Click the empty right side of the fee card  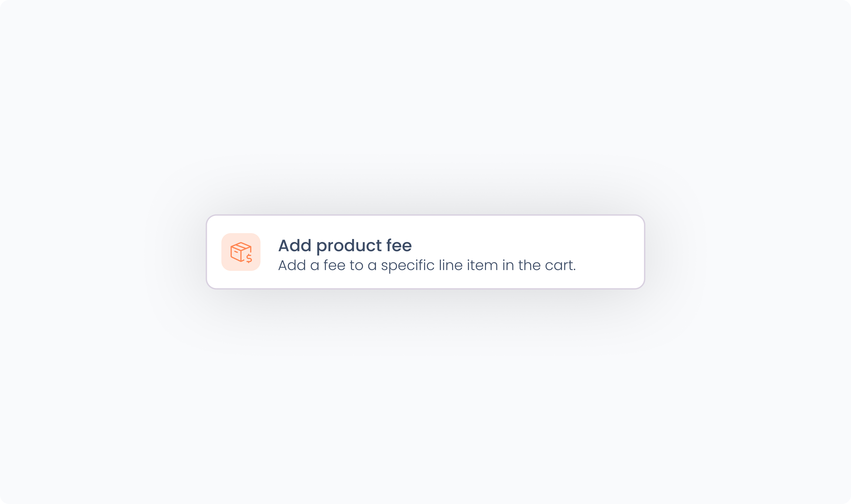pos(608,252)
